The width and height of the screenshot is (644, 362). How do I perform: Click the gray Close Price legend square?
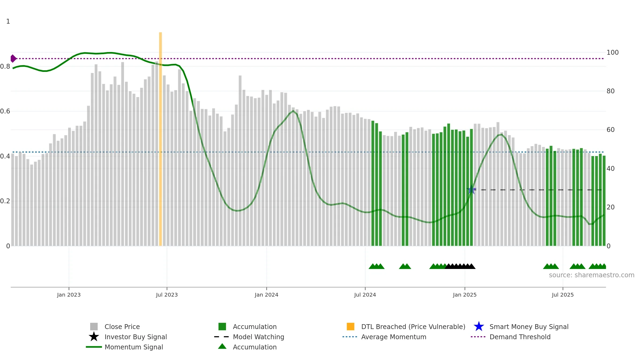94,327
